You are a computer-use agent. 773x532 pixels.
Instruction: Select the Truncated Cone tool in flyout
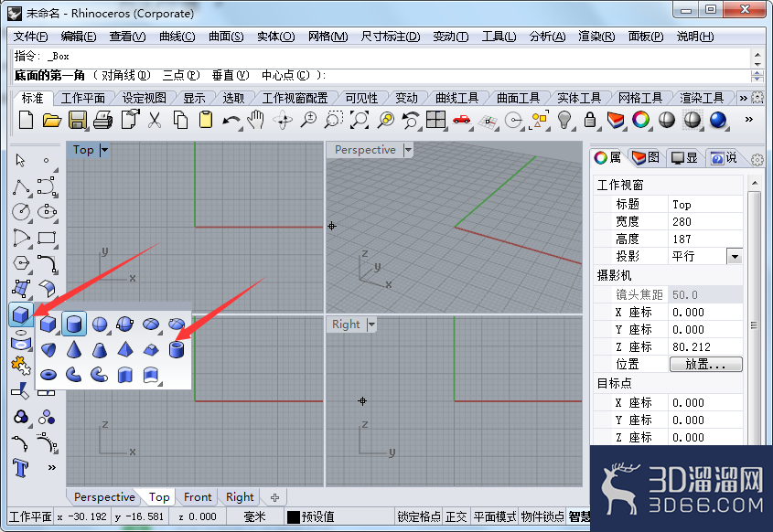tap(100, 350)
